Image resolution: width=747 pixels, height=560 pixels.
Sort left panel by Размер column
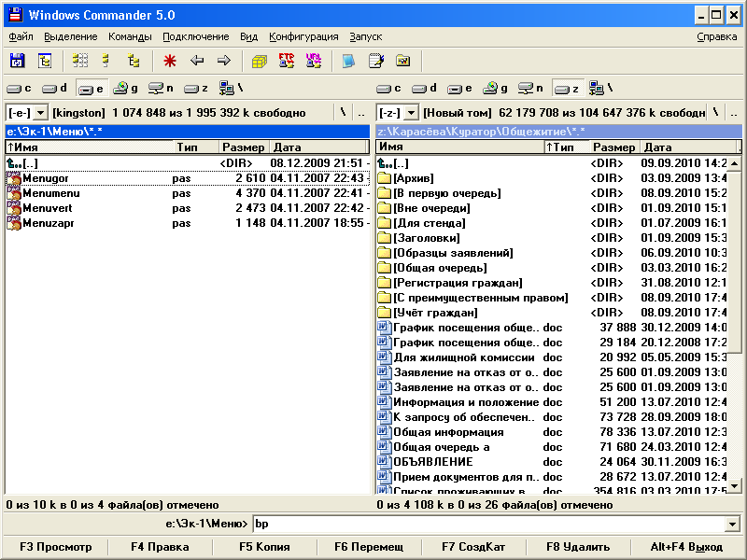tap(244, 147)
